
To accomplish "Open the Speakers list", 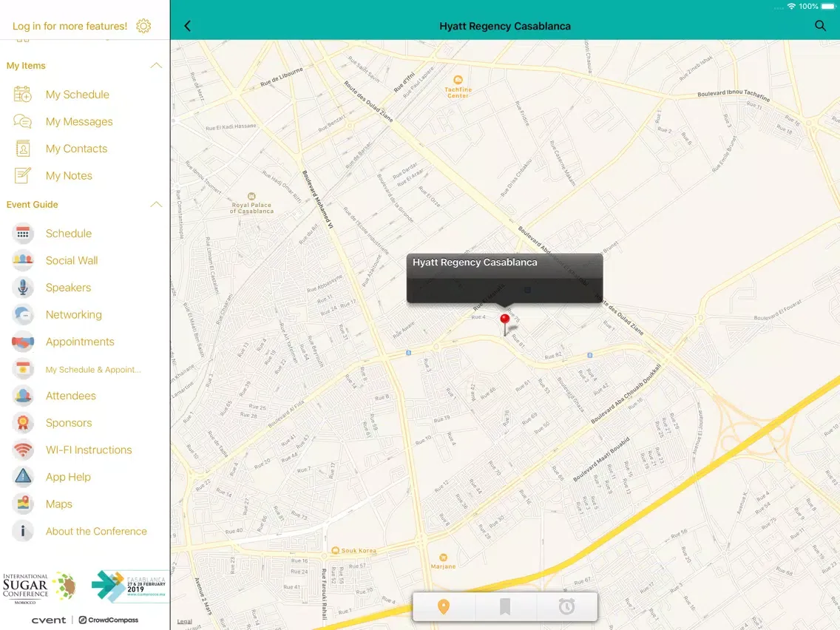I will [x=68, y=288].
